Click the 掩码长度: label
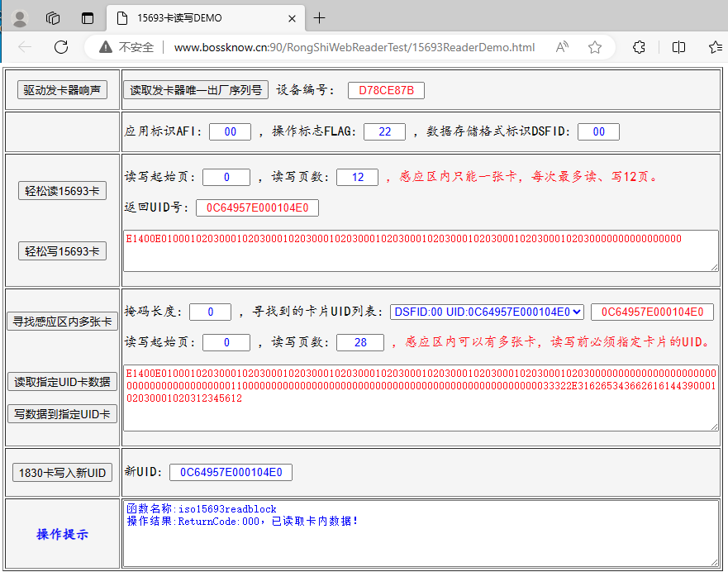The image size is (728, 572). (153, 312)
